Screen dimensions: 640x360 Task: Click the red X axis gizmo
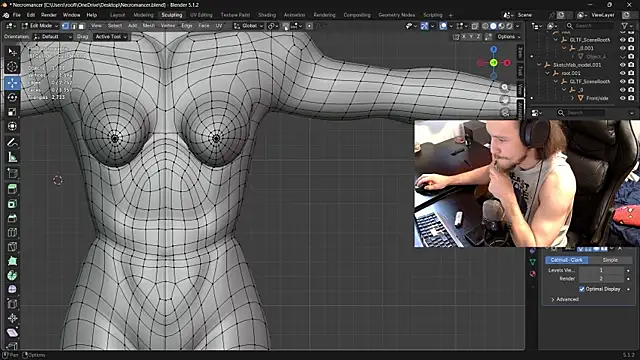[507, 63]
